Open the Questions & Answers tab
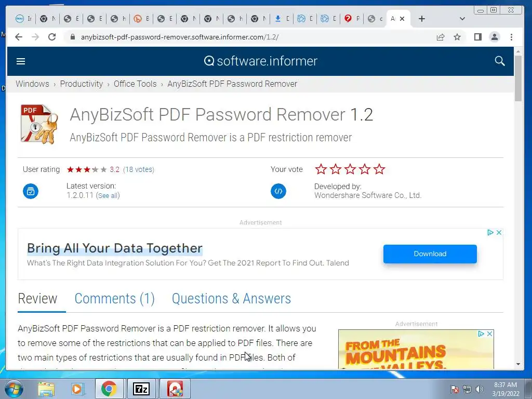532x399 pixels. coord(231,299)
